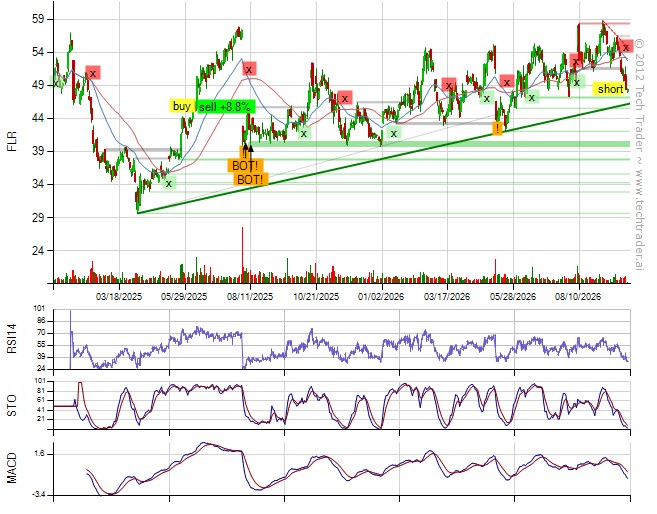
Task: Click the 54 price axis label
Action: point(36,52)
